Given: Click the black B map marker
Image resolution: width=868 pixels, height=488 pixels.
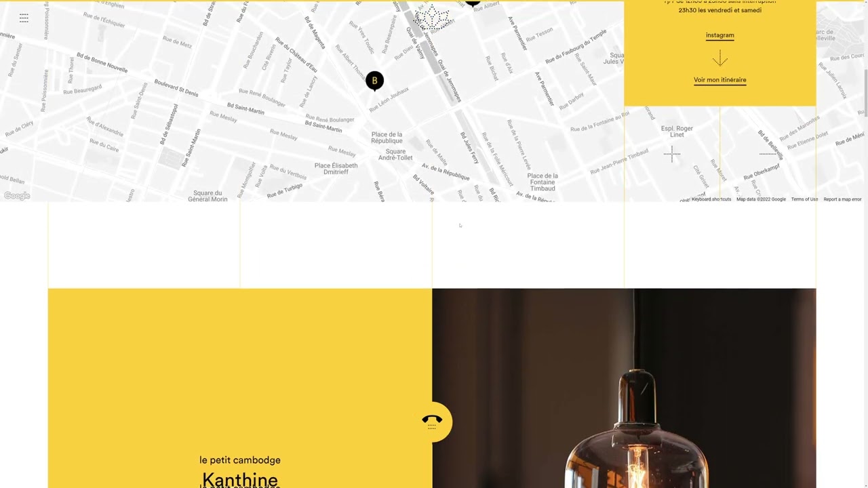Looking at the screenshot, I should 374,81.
